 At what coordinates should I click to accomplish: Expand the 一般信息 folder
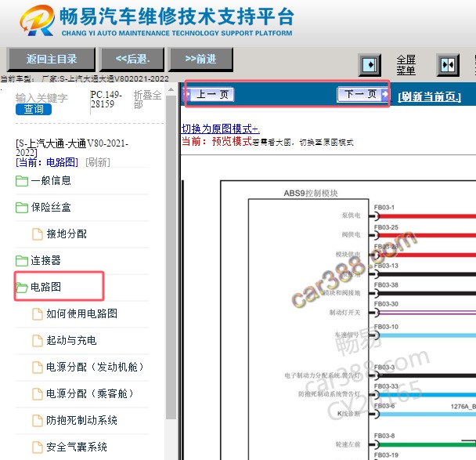[x=51, y=181]
